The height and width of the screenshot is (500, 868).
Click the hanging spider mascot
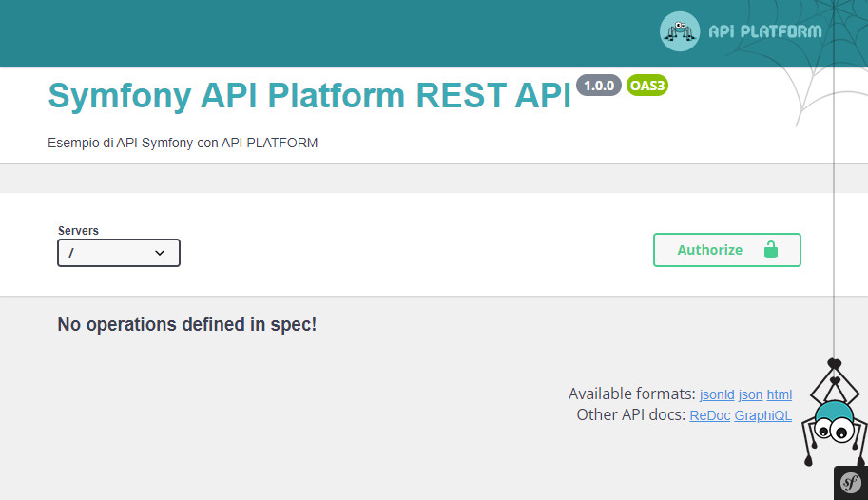pyautogui.click(x=834, y=413)
